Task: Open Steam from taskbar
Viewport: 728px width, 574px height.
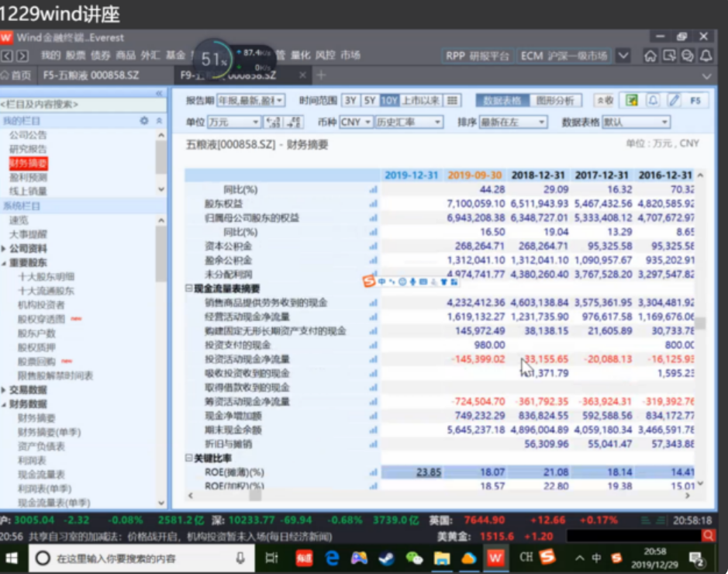Action: click(386, 558)
